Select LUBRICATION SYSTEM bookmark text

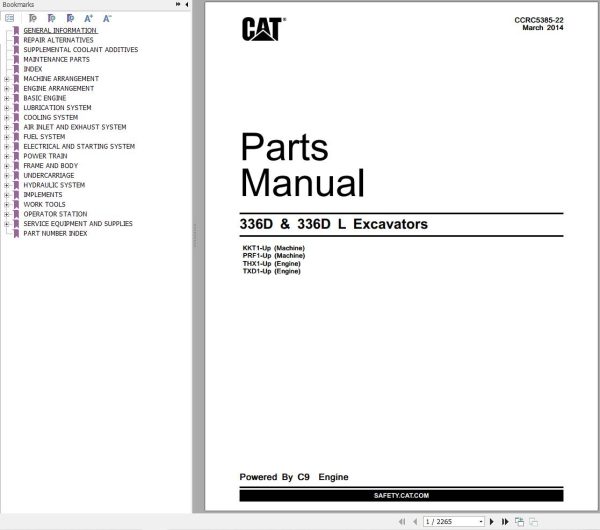[57, 108]
